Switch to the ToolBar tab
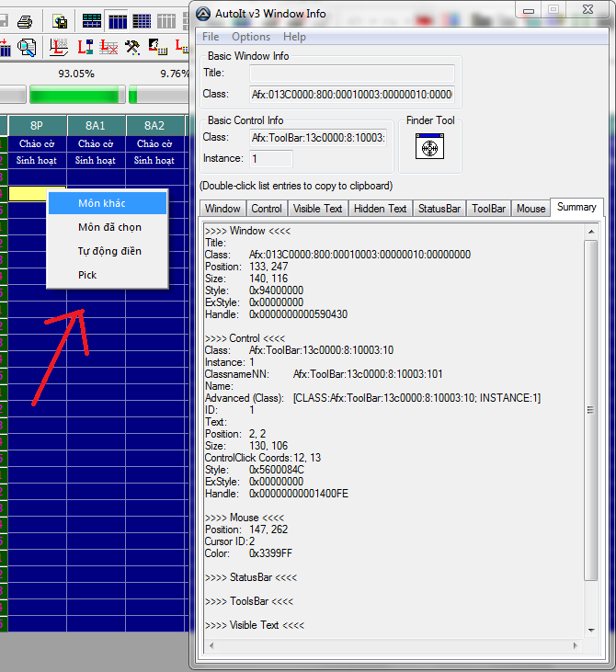The width and height of the screenshot is (616, 672). 489,209
